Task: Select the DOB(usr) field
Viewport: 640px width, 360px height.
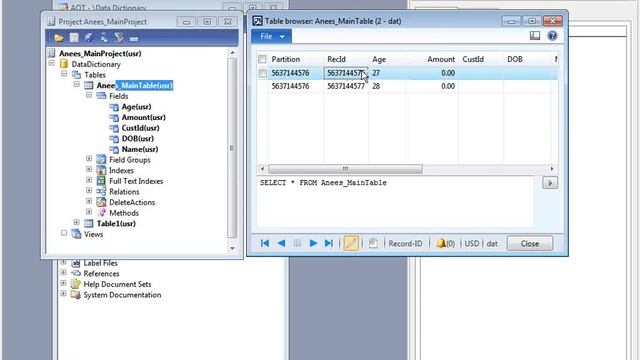Action: [138, 139]
